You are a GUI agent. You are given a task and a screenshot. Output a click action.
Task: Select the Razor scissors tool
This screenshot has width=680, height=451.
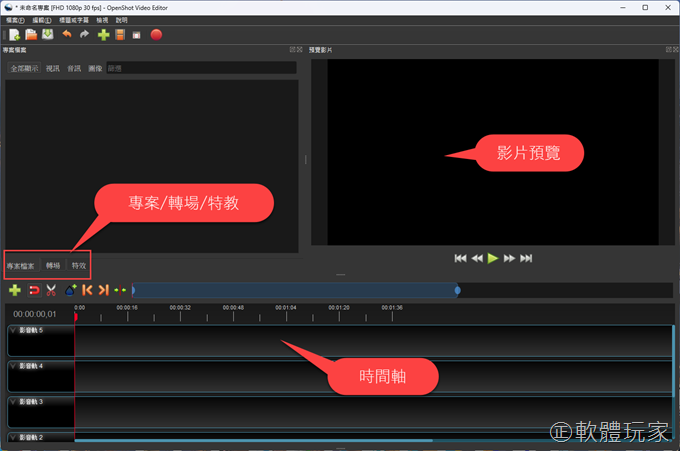[x=51, y=290]
